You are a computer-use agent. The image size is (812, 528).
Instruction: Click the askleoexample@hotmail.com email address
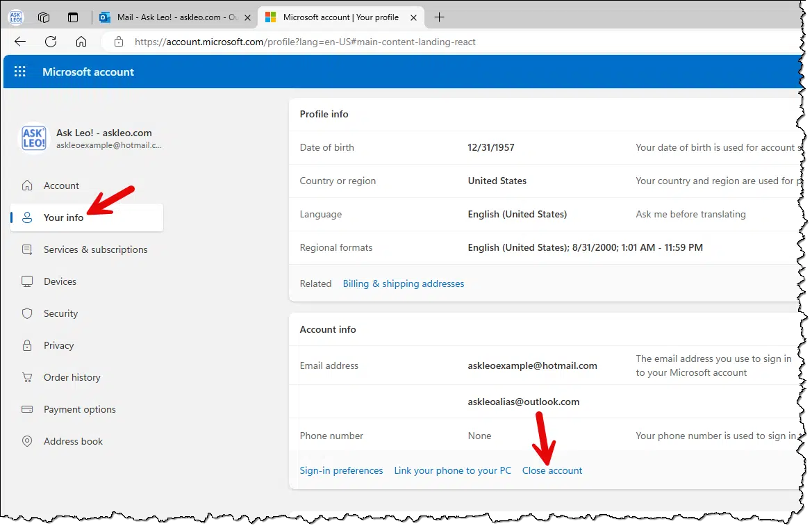coord(532,366)
